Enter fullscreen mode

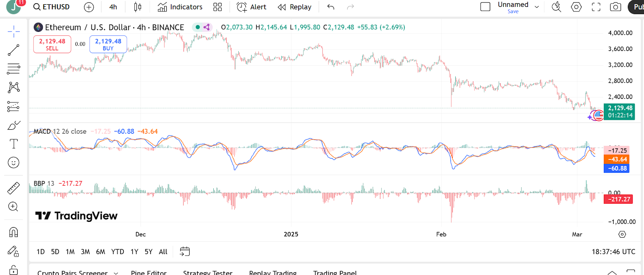click(x=596, y=7)
